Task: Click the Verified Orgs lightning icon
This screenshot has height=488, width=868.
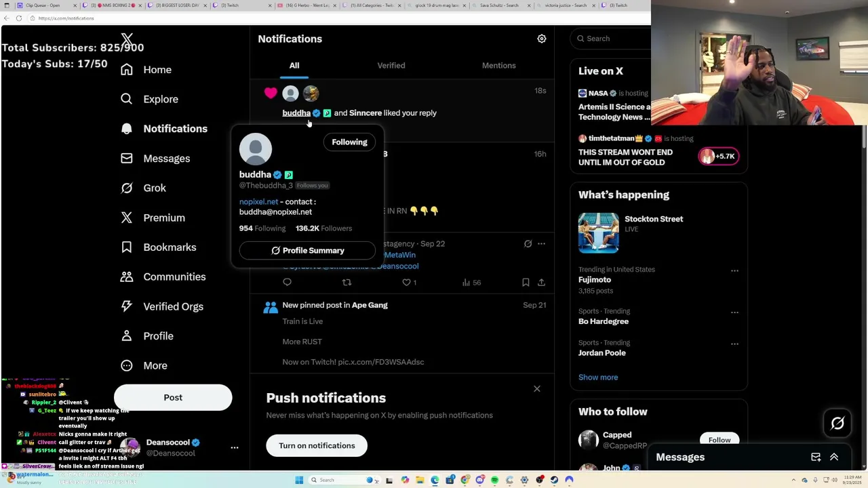Action: [126, 306]
